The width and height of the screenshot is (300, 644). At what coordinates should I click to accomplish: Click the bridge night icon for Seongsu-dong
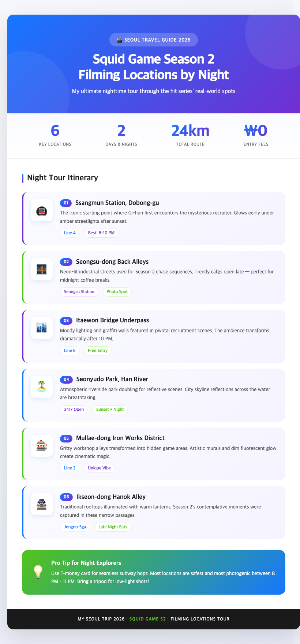pos(41,270)
